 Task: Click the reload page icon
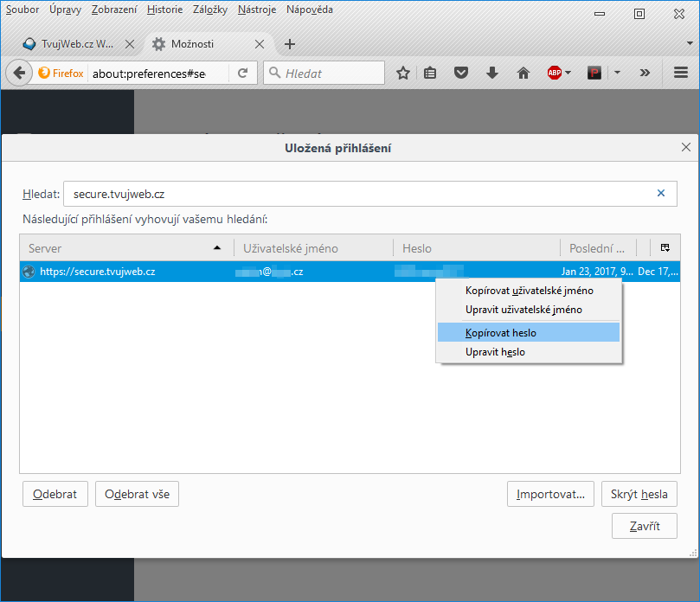point(243,74)
